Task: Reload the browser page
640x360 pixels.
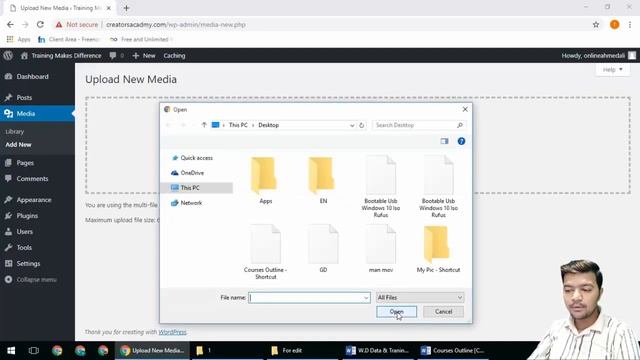Action: click(40, 24)
